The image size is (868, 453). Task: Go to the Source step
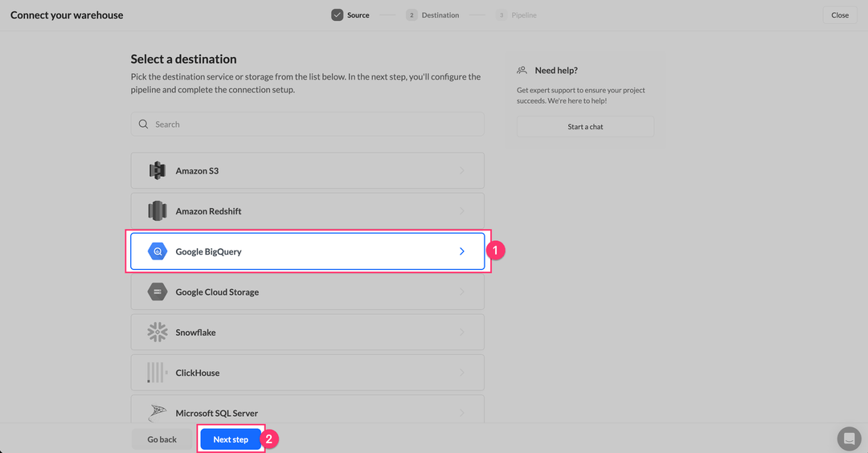pyautogui.click(x=350, y=15)
